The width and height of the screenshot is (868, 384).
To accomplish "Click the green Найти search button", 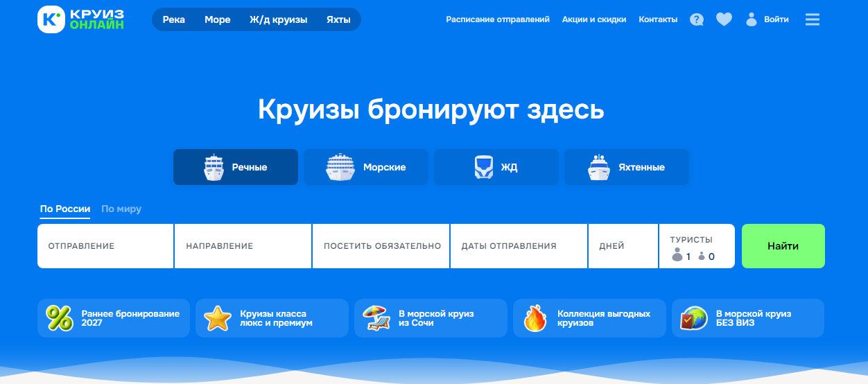I will 783,246.
